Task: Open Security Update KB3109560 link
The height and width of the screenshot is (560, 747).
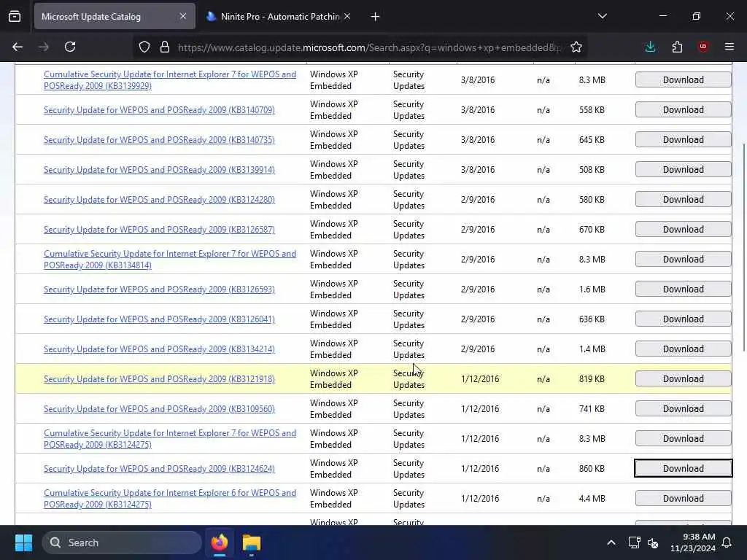Action: tap(159, 409)
